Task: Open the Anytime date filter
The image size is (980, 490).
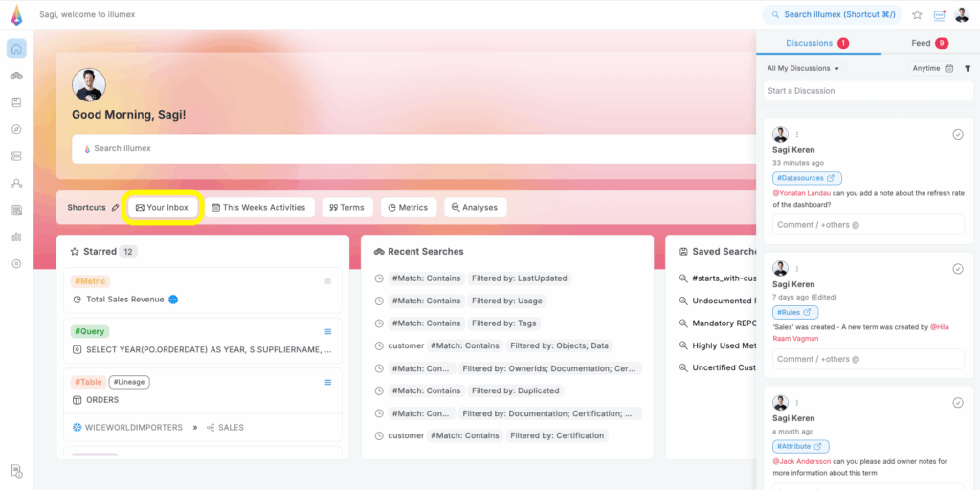Action: (x=932, y=69)
